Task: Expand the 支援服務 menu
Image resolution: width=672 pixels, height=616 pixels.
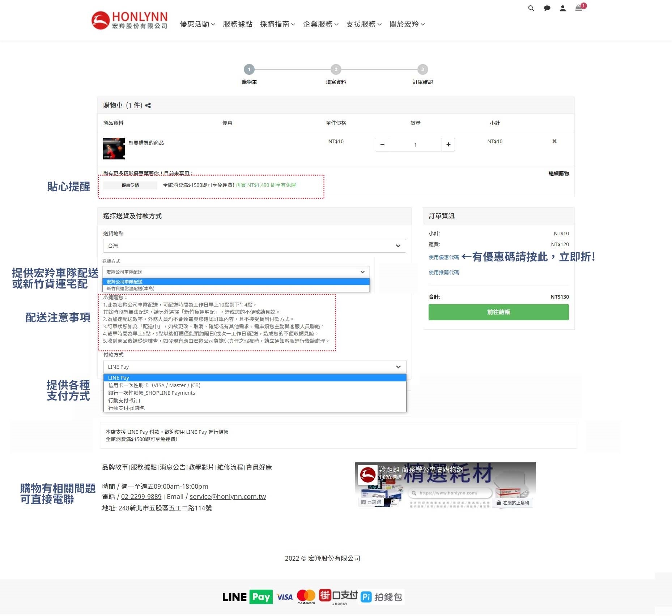Action: [x=364, y=24]
